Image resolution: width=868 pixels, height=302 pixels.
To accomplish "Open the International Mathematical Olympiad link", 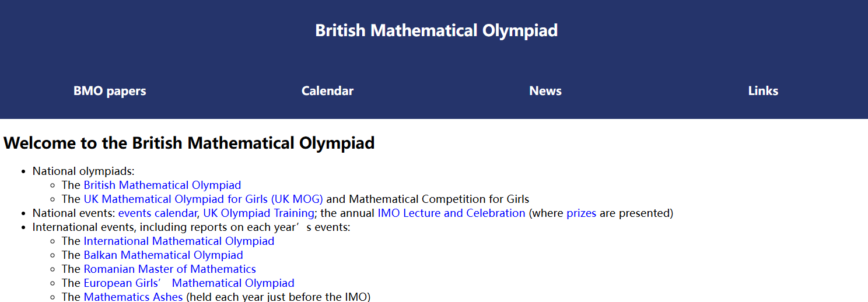I will click(178, 241).
